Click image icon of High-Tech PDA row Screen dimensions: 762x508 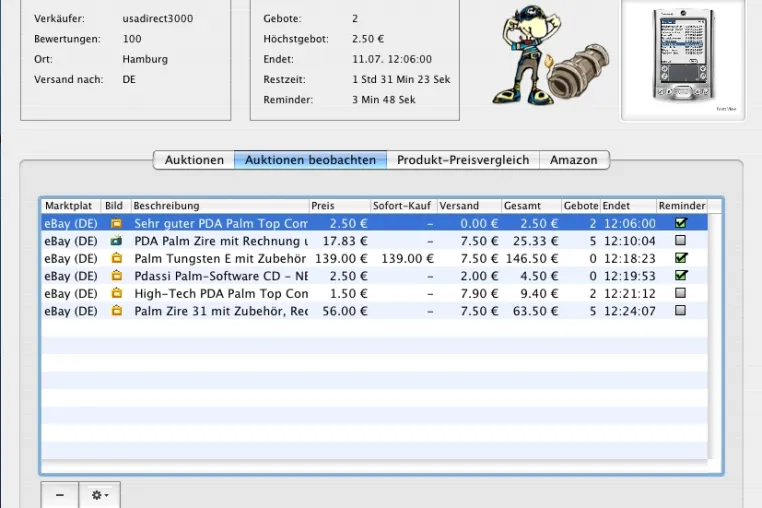pos(116,293)
